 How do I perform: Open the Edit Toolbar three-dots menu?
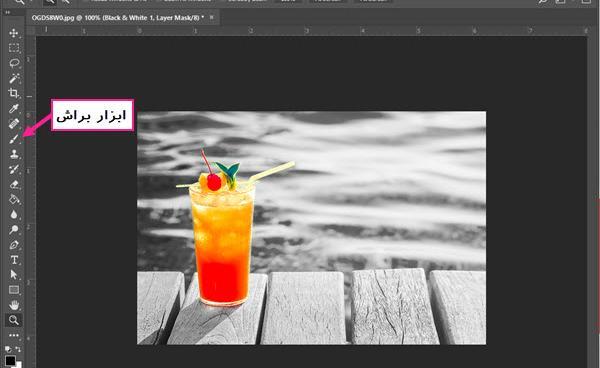click(x=14, y=335)
